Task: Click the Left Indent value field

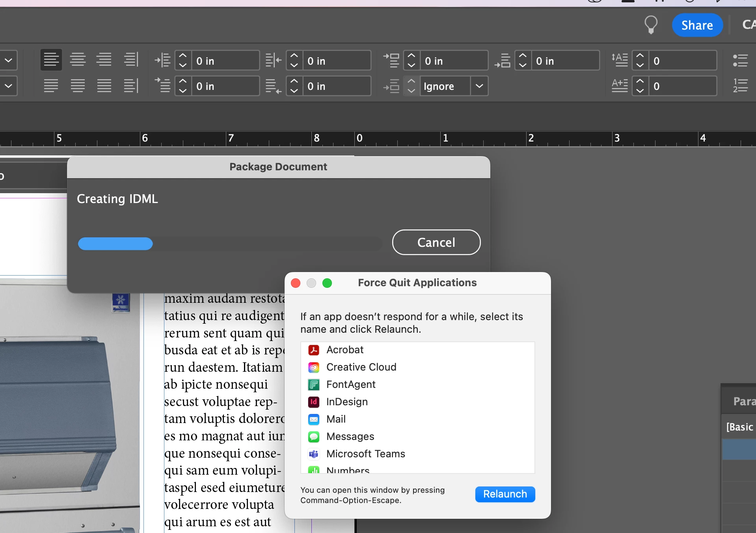Action: [225, 61]
